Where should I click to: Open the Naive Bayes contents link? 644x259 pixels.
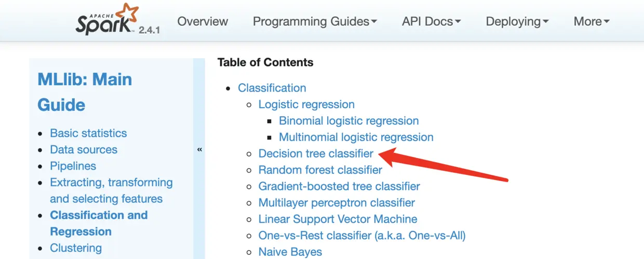coord(290,252)
